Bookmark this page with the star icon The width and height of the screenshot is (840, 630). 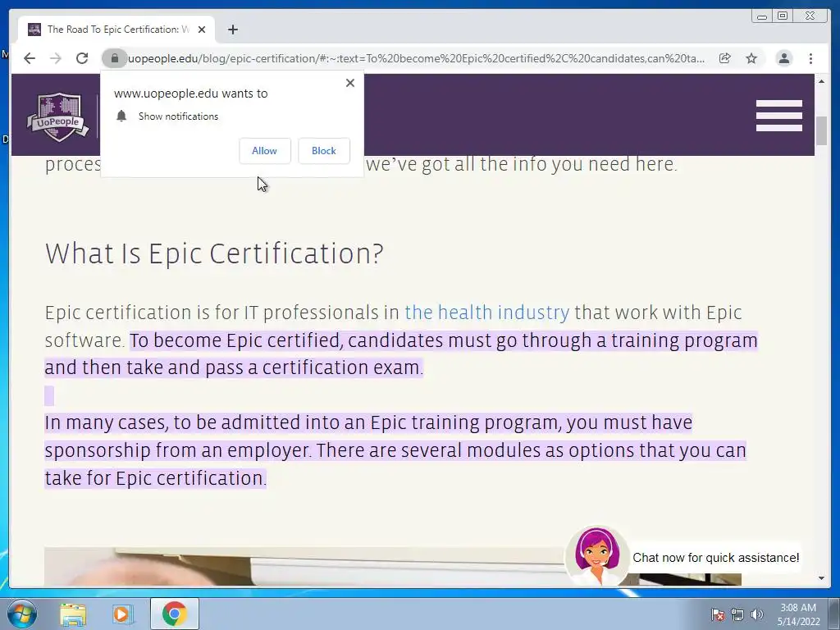tap(751, 58)
